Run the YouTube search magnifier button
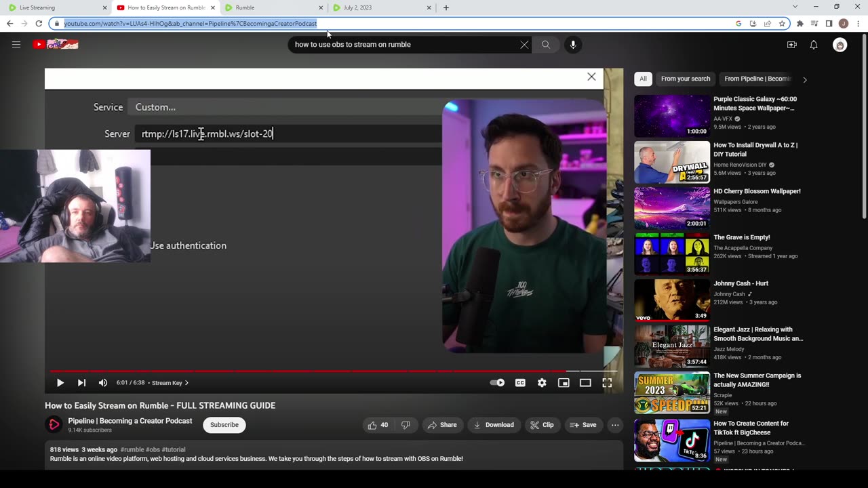868x488 pixels. point(546,45)
